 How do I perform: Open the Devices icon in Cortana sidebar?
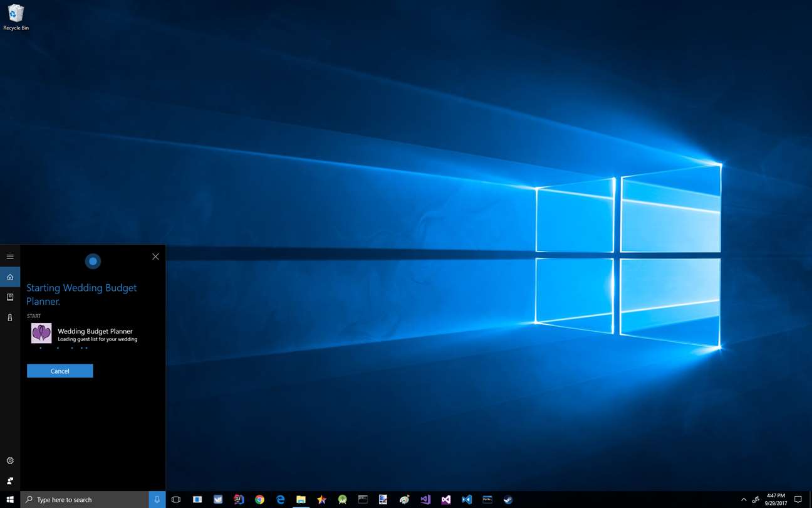(x=10, y=318)
